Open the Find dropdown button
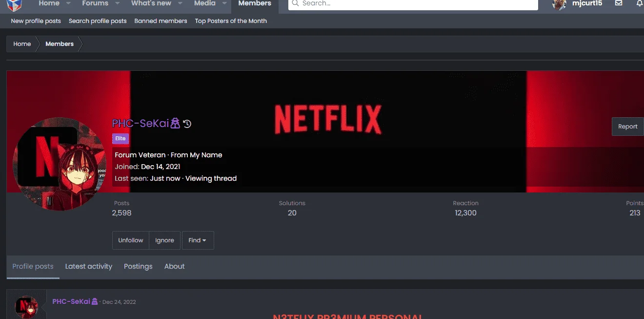The image size is (644, 319). (198, 240)
